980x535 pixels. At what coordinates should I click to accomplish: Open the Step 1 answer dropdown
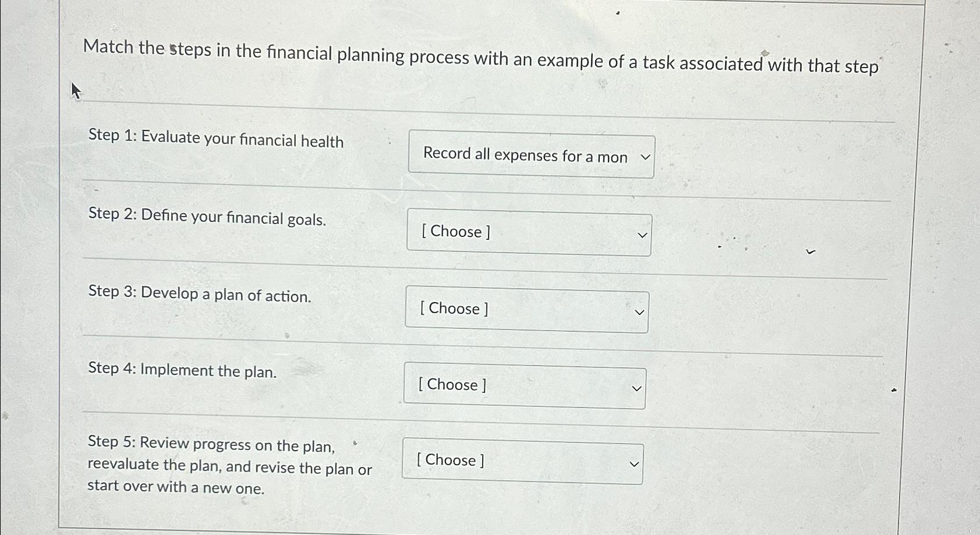(531, 155)
